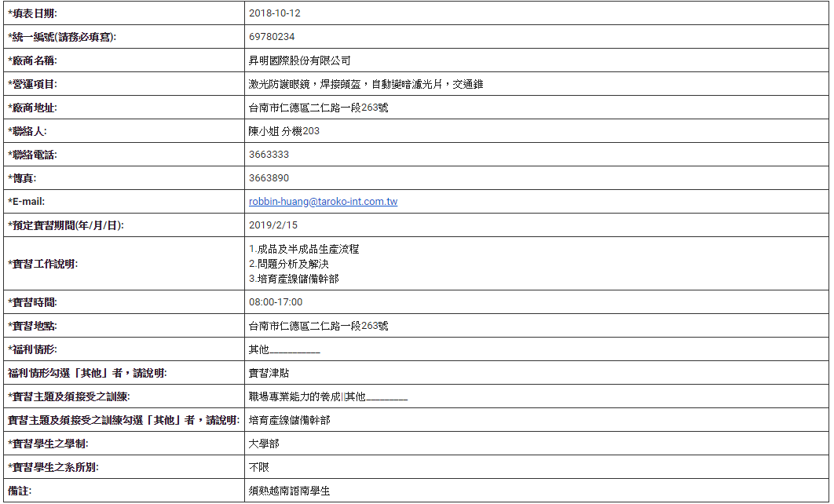Select the 實習津貼 value

269,373
